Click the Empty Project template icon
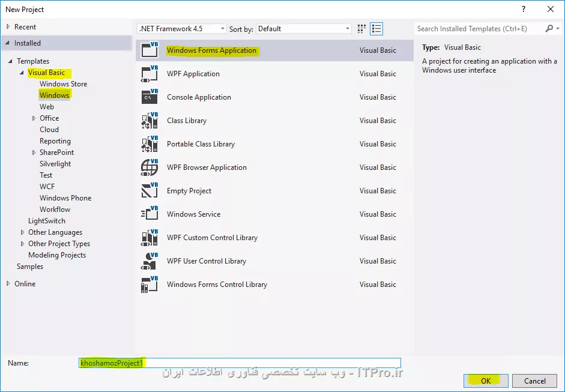Viewport: 565px width, 392px height. click(150, 190)
